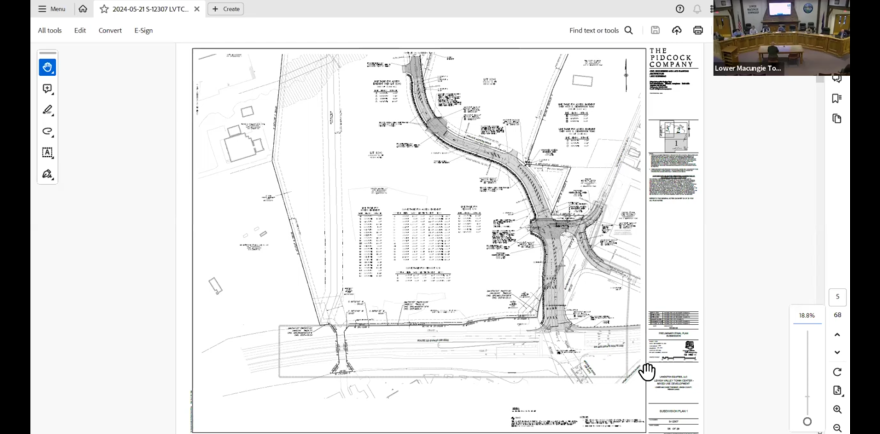The width and height of the screenshot is (880, 434).
Task: Close the 2024-05-21 S-12307 LVTC tab
Action: coord(196,9)
